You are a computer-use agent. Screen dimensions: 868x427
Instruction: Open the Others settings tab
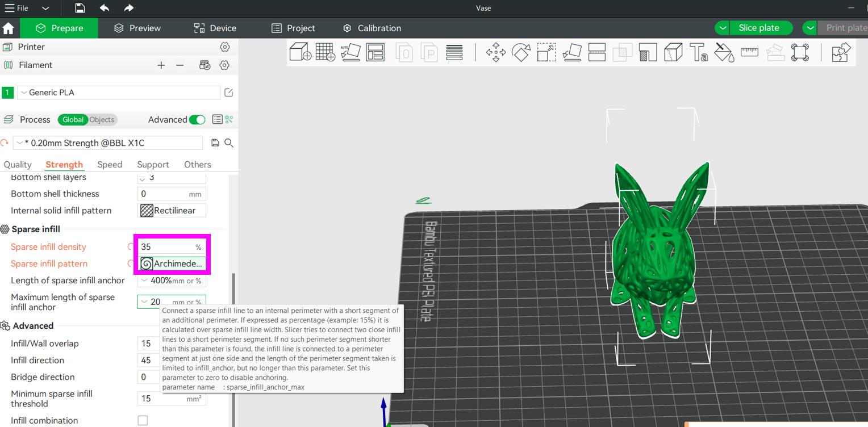197,164
